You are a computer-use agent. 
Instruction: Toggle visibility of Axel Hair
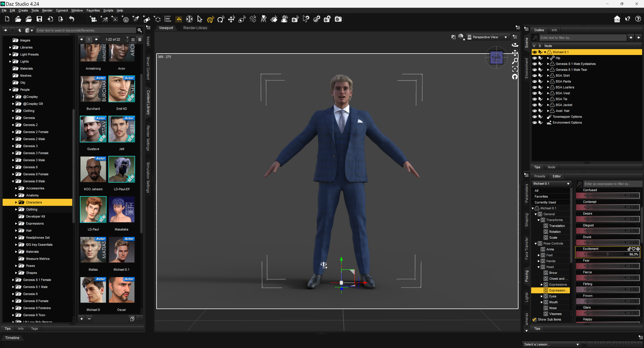click(x=534, y=111)
